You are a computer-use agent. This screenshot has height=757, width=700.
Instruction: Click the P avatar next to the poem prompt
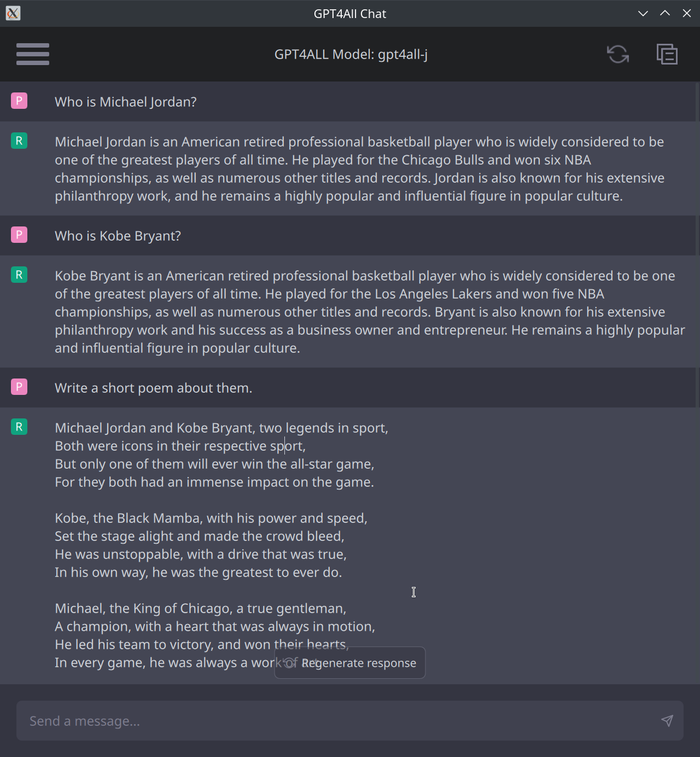pyautogui.click(x=19, y=387)
